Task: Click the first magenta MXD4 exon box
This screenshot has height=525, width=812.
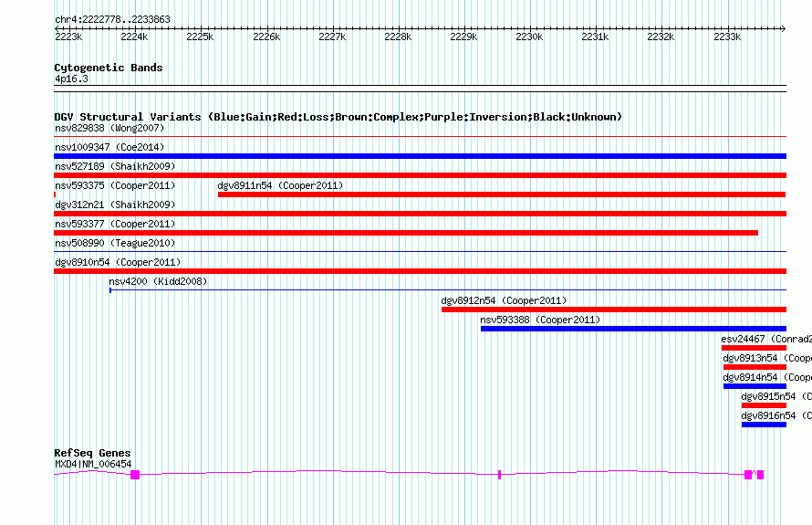Action: click(x=135, y=475)
